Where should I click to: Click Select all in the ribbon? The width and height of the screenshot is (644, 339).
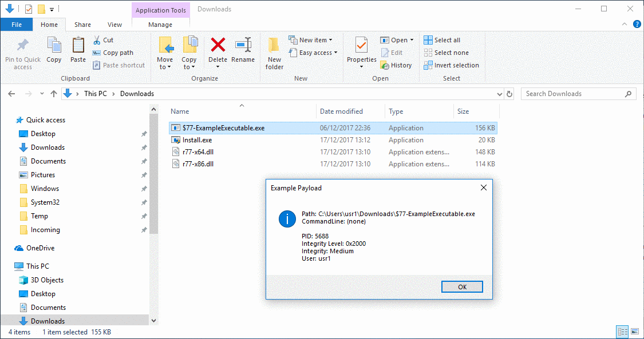442,40
